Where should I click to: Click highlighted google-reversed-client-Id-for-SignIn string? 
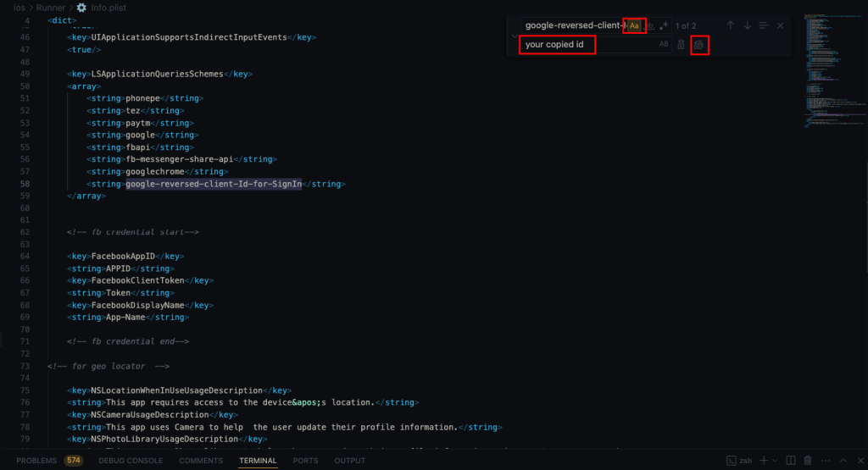[214, 184]
